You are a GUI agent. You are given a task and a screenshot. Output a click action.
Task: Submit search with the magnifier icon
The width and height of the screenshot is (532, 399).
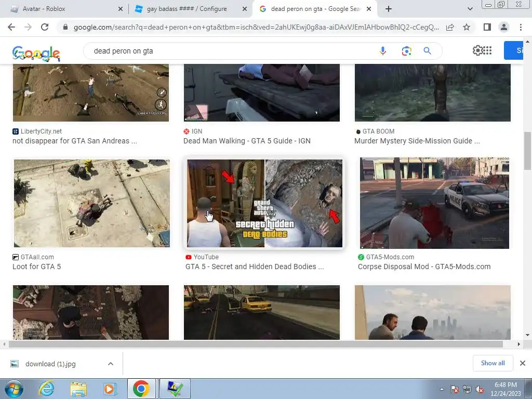428,51
